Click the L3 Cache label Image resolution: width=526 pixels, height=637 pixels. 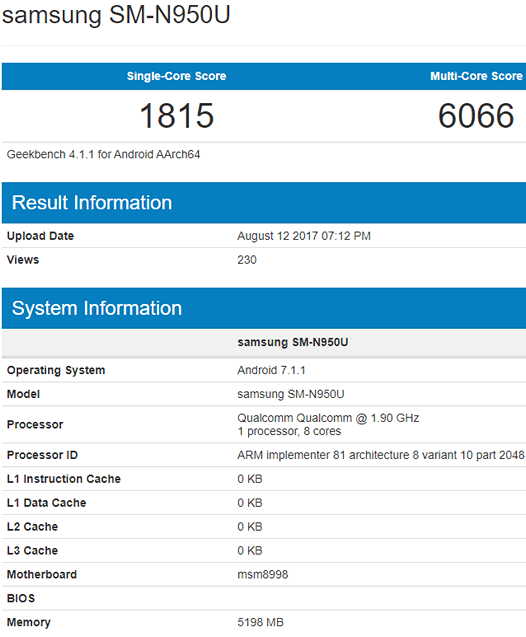[x=32, y=551]
